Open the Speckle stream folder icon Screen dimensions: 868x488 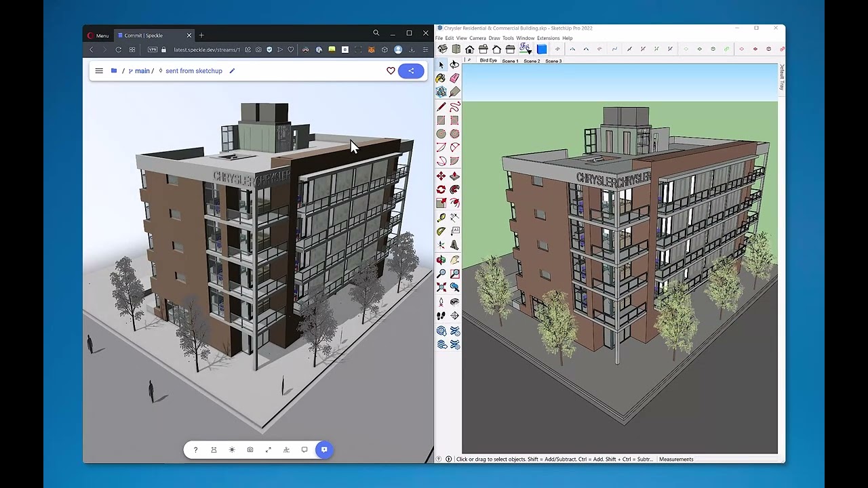pos(114,70)
